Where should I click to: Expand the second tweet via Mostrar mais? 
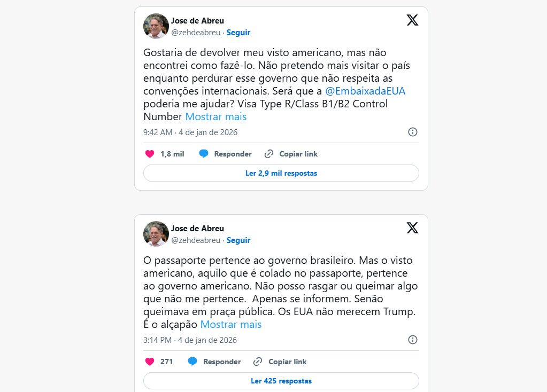point(230,324)
